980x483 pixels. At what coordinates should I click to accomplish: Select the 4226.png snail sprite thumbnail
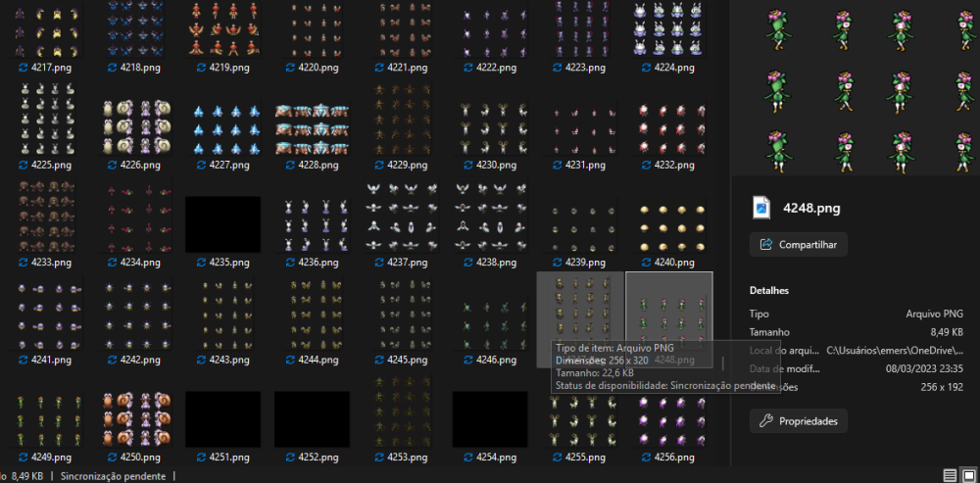[x=135, y=127]
